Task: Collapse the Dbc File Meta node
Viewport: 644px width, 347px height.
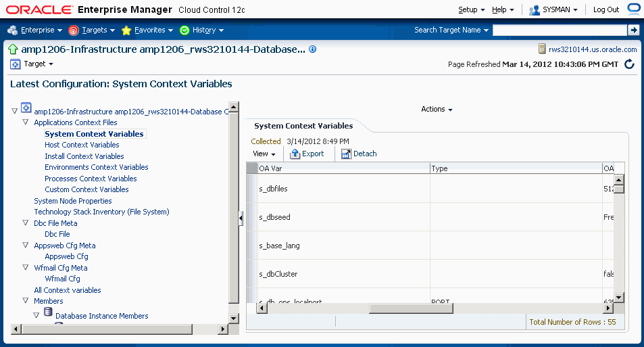Action: pyautogui.click(x=26, y=223)
